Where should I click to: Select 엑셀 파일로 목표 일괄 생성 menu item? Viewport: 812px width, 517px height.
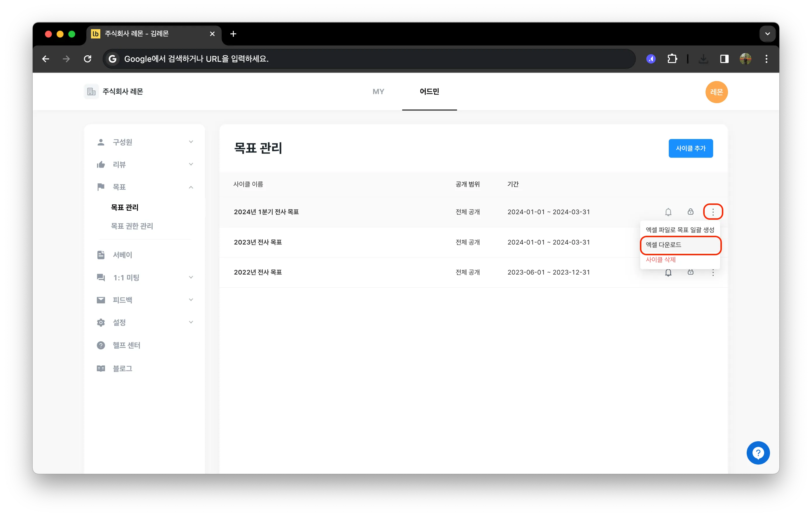680,230
